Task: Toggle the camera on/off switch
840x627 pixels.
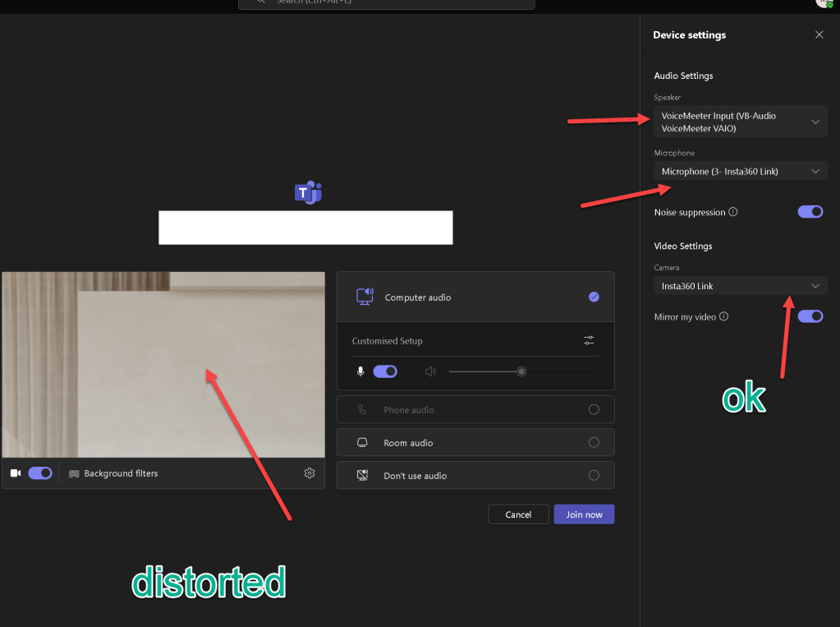Action: 40,473
